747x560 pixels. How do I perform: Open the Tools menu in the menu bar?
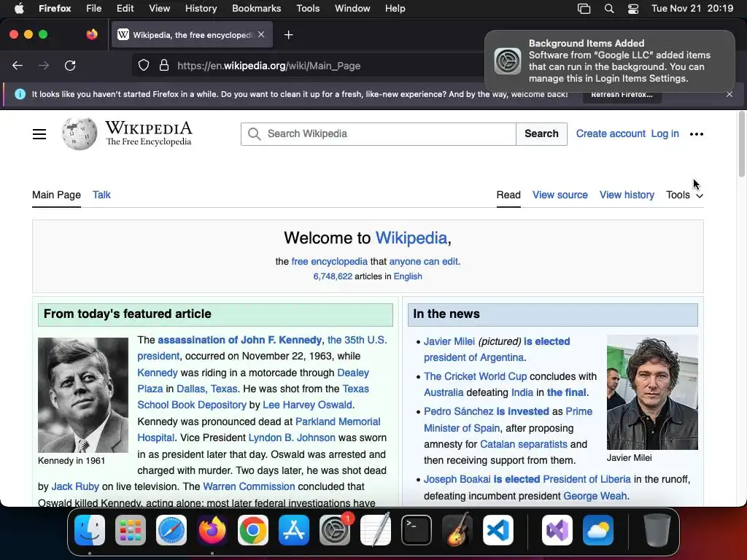(308, 8)
